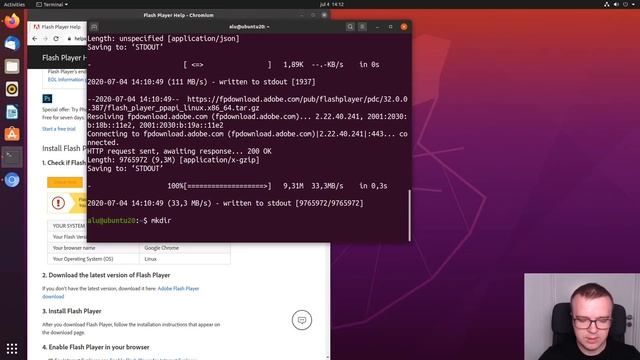Click '4. Enable Flash Player in your browser' heading
This screenshot has width=640, height=360.
click(96, 347)
